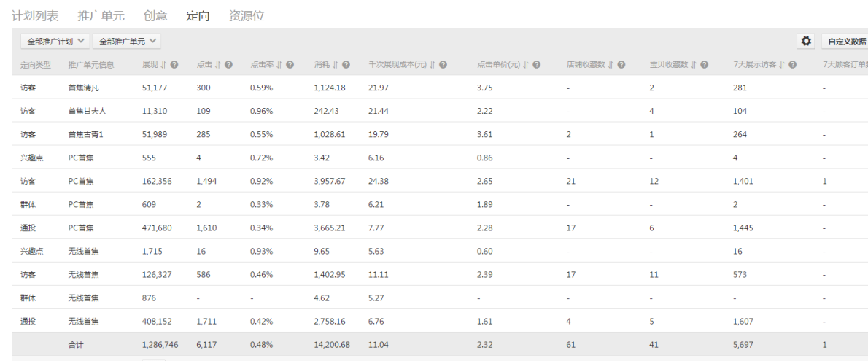The width and height of the screenshot is (868, 361).
Task: Click help icon beside 展现 column
Action: pos(175,66)
